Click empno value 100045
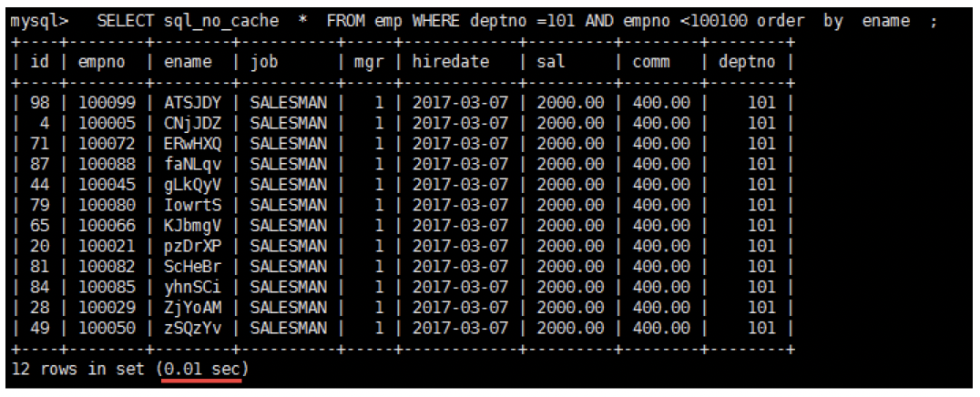Viewport: 980px width, 397px height. tap(107, 185)
